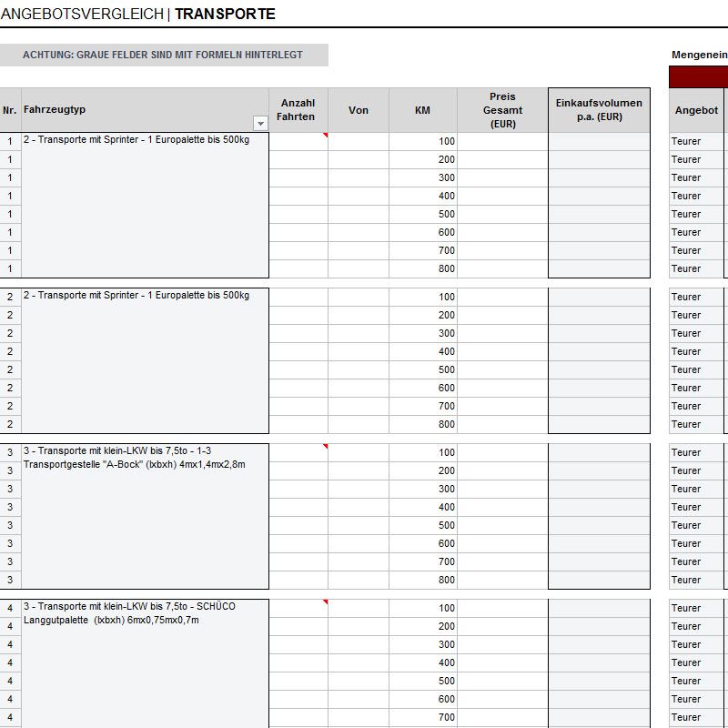The image size is (728, 728).
Task: Click the 'Einkaufsvolumen p.a. (EUR)' header
Action: tap(599, 110)
